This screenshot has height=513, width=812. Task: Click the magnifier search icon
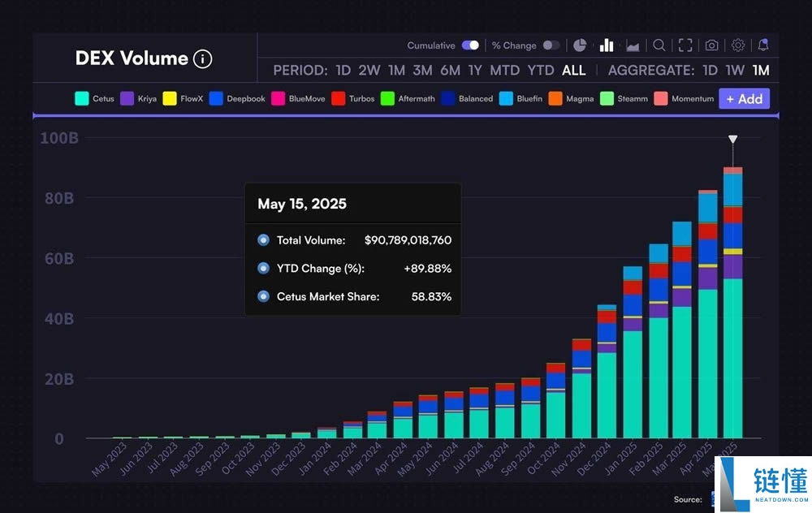(659, 45)
